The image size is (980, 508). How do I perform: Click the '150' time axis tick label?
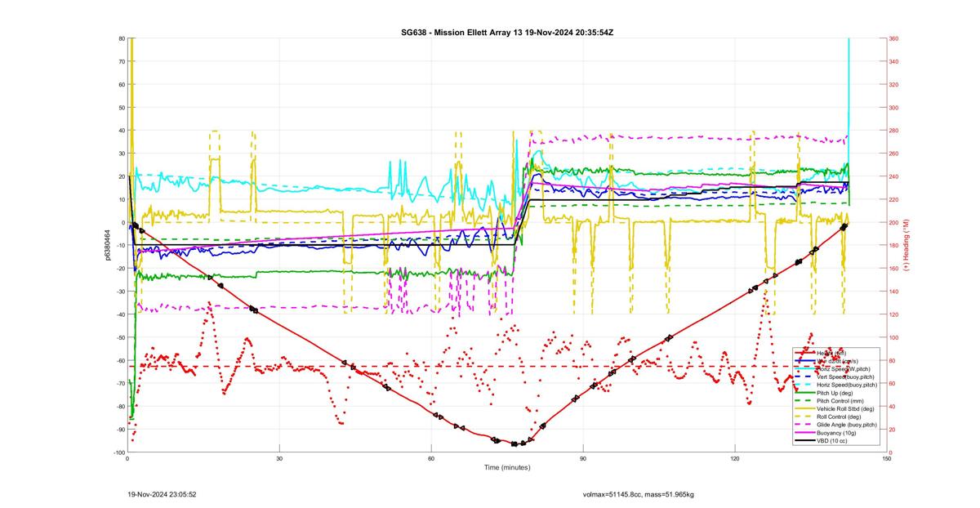tap(887, 459)
